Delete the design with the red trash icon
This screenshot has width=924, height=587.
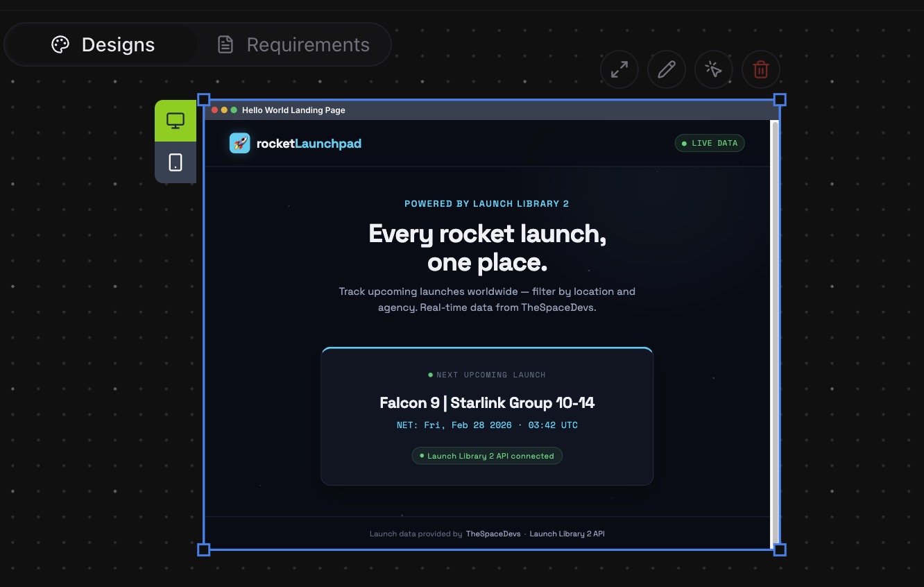point(760,69)
